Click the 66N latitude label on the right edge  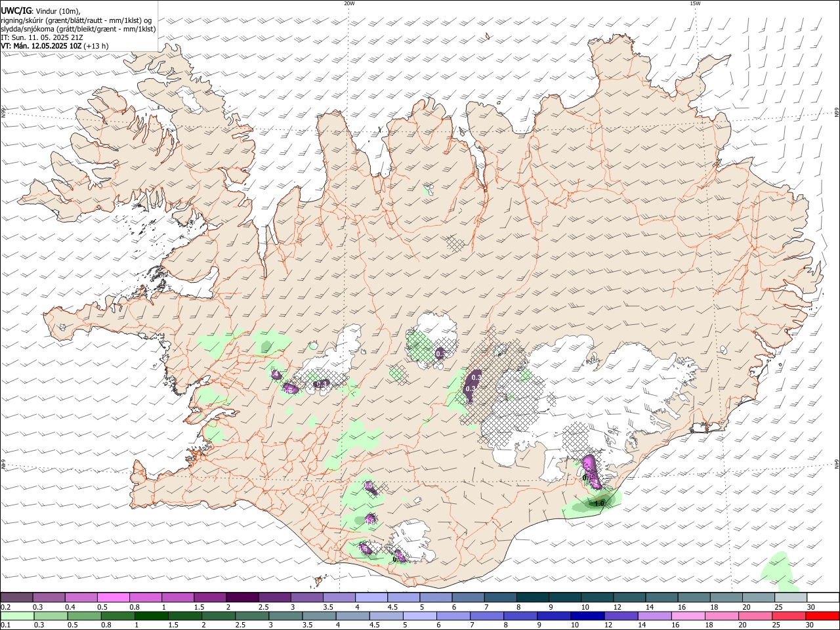(x=837, y=113)
